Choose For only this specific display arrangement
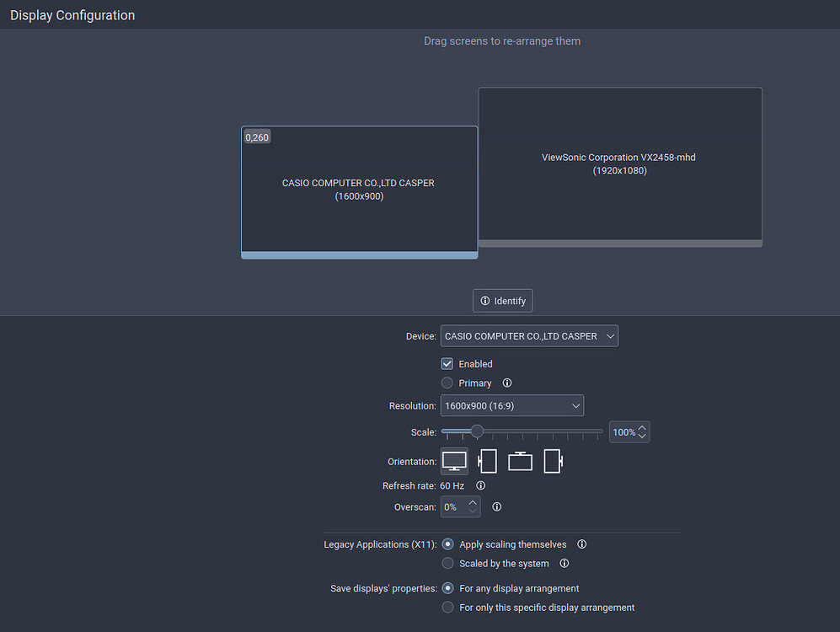This screenshot has height=632, width=840. click(447, 607)
